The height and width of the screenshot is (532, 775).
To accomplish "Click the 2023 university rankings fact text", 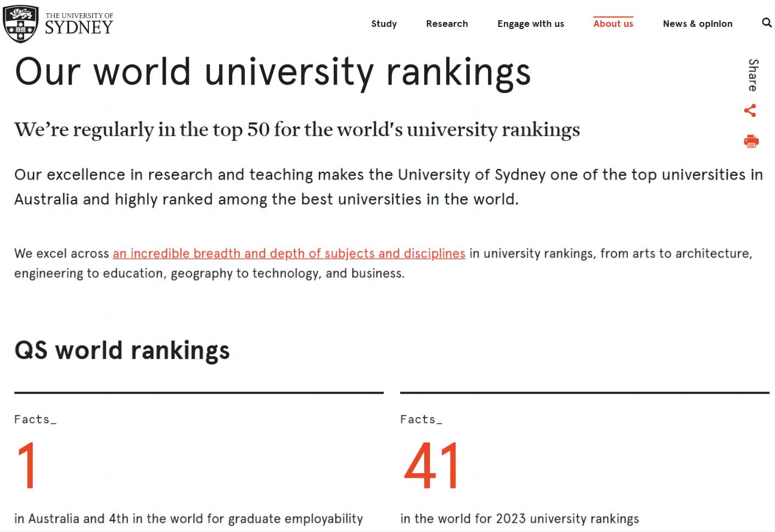I will (520, 519).
